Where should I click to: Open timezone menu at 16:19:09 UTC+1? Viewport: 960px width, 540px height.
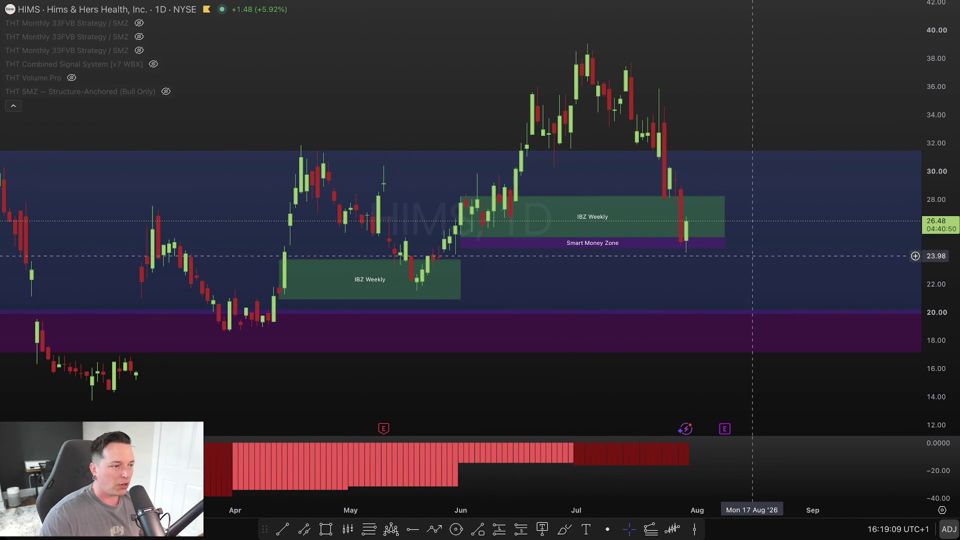(898, 529)
